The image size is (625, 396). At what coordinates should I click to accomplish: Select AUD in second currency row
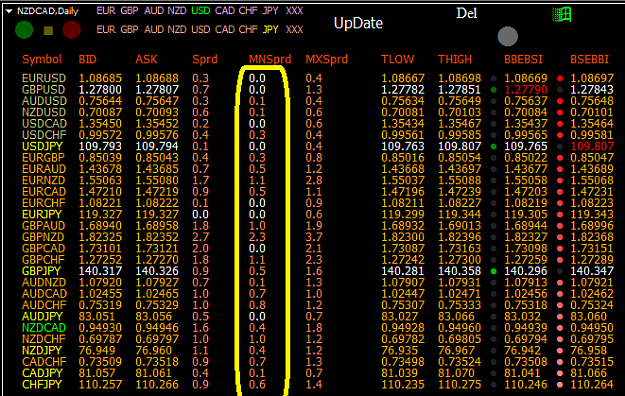154,30
